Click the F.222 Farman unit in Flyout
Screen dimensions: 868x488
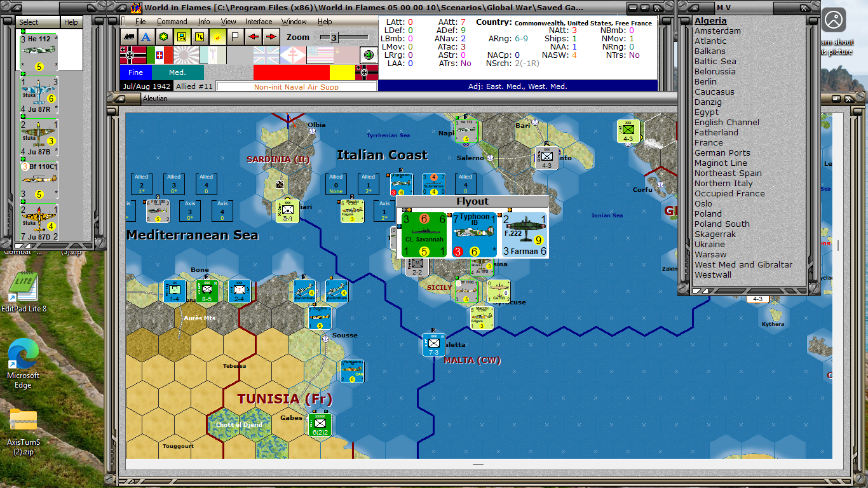coord(525,234)
